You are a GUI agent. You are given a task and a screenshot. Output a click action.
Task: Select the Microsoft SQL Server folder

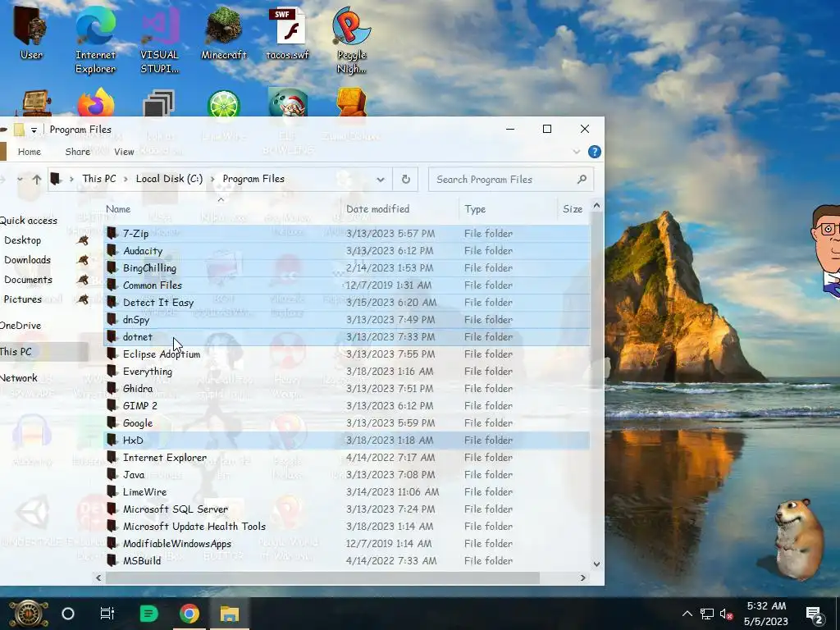[347, 509]
